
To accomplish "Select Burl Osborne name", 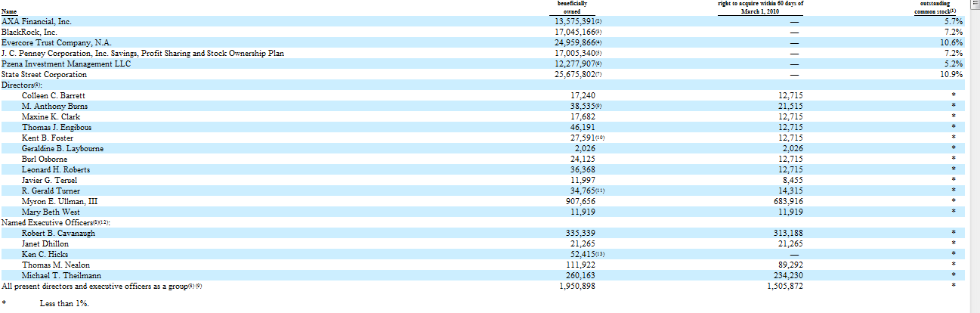I will 45,160.
